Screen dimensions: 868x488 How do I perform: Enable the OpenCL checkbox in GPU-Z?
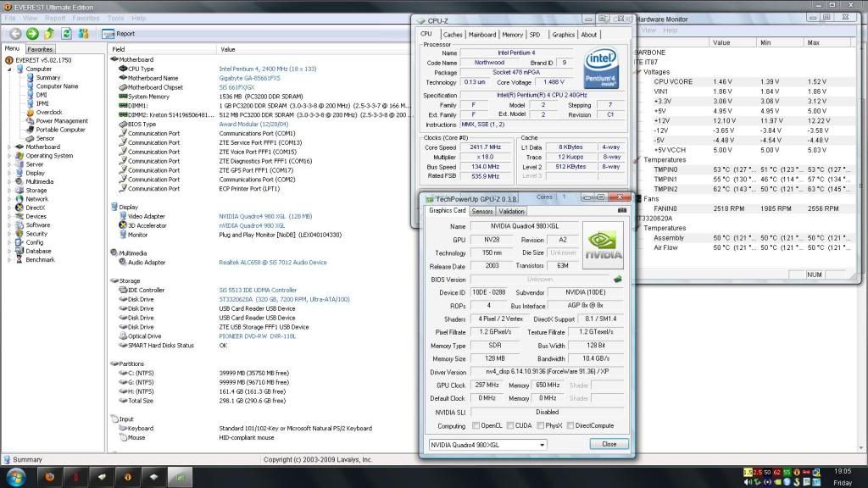pos(476,425)
